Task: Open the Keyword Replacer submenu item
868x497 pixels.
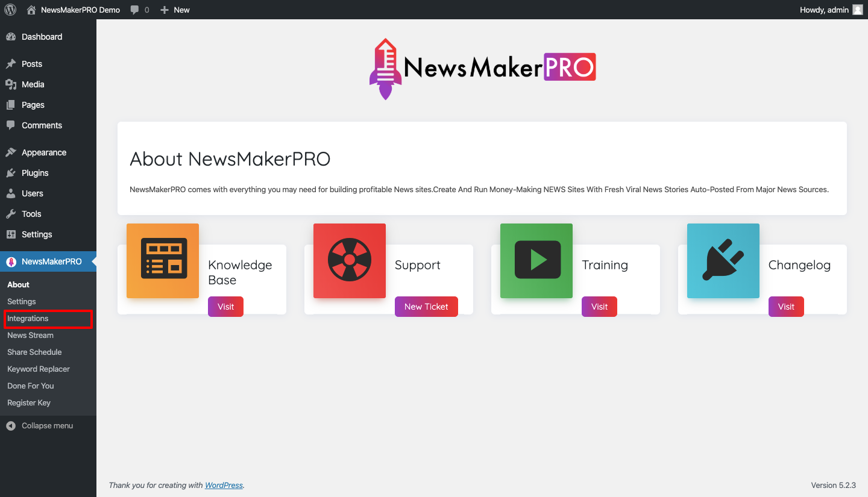Action: [48, 369]
